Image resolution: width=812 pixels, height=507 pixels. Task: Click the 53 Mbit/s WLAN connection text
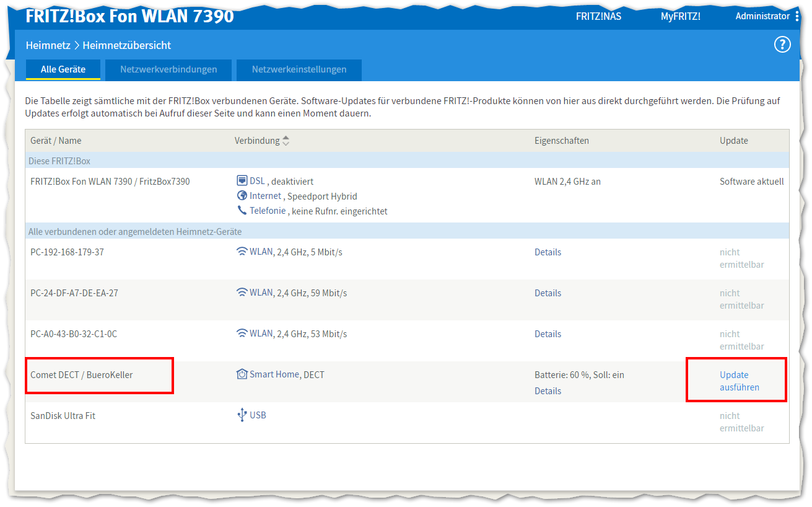tap(299, 333)
